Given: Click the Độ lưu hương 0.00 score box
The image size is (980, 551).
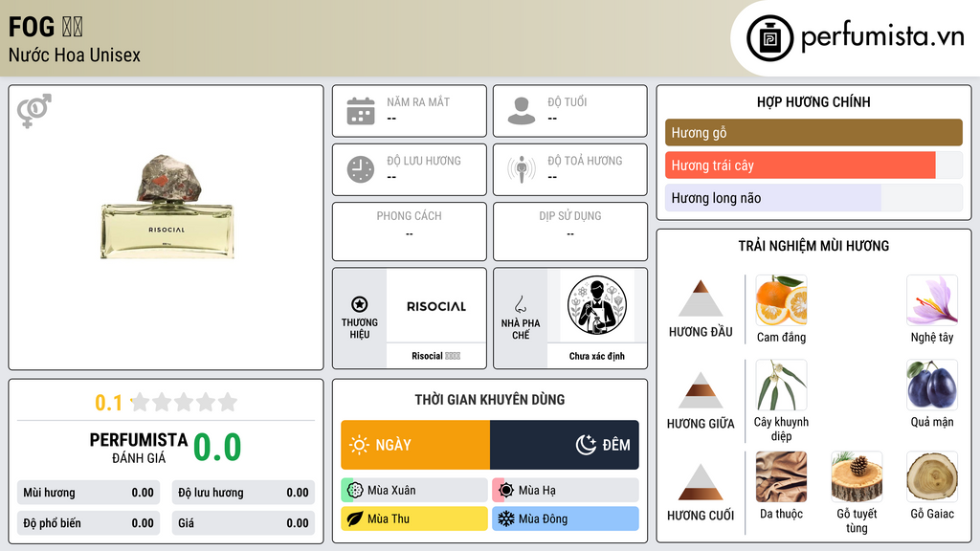Looking at the screenshot, I should 243,493.
